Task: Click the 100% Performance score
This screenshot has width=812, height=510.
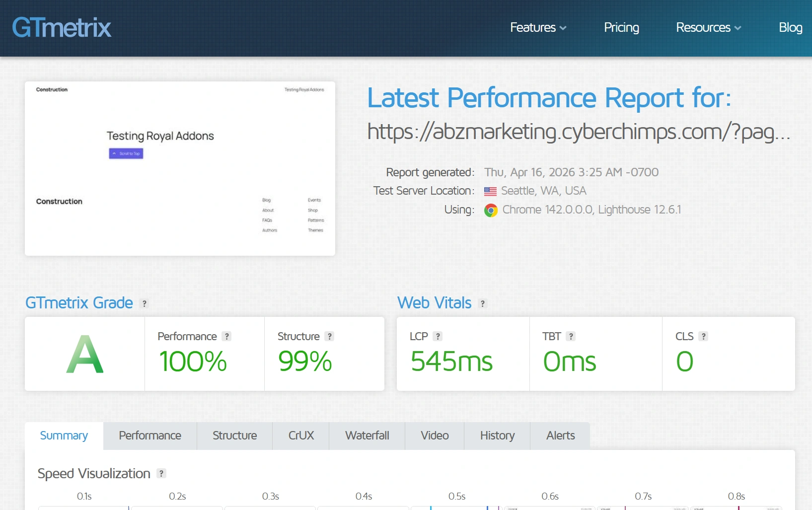Action: point(193,362)
